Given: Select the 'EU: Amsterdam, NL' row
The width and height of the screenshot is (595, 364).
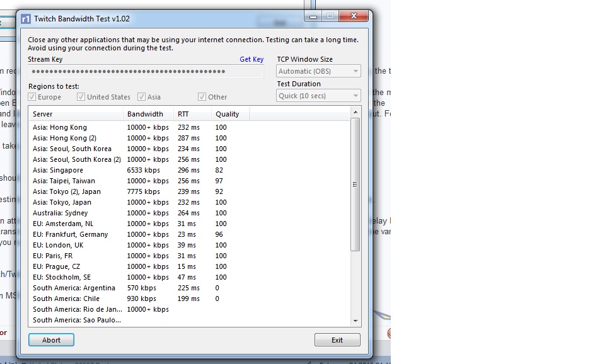Looking at the screenshot, I should point(190,224).
